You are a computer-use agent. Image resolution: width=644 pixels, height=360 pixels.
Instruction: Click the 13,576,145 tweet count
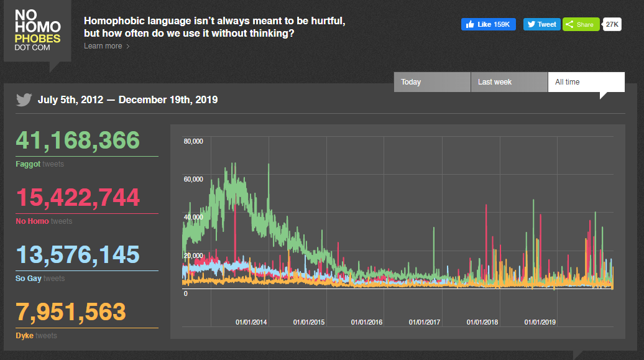[78, 254]
